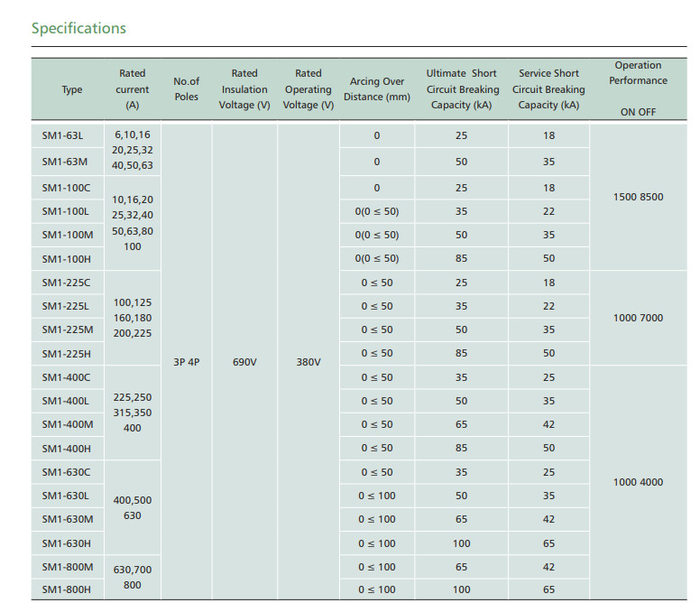Select the SM1-630H type cell

point(67,543)
